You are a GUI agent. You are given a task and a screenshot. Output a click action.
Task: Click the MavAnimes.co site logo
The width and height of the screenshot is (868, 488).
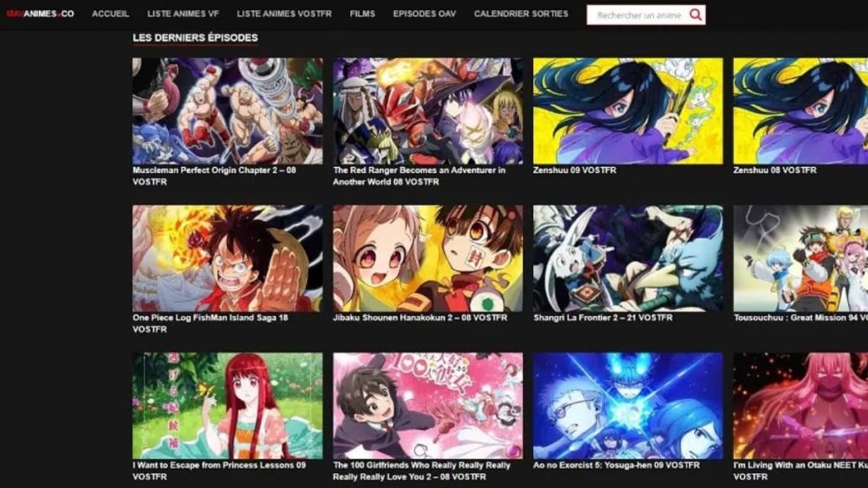40,14
